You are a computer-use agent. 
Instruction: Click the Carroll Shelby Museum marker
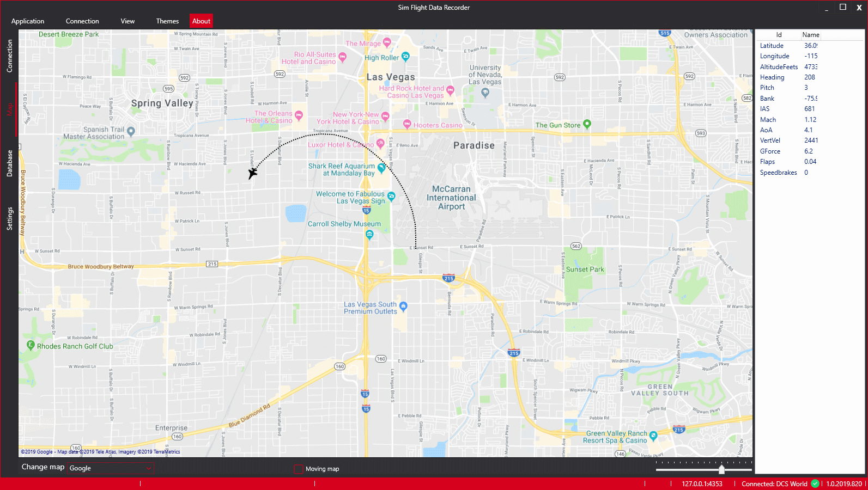(x=369, y=235)
